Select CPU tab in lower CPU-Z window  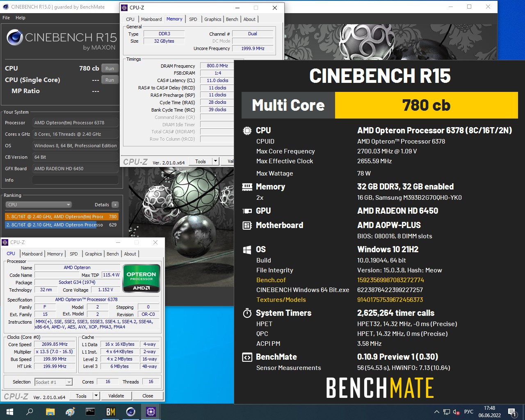[x=11, y=253]
